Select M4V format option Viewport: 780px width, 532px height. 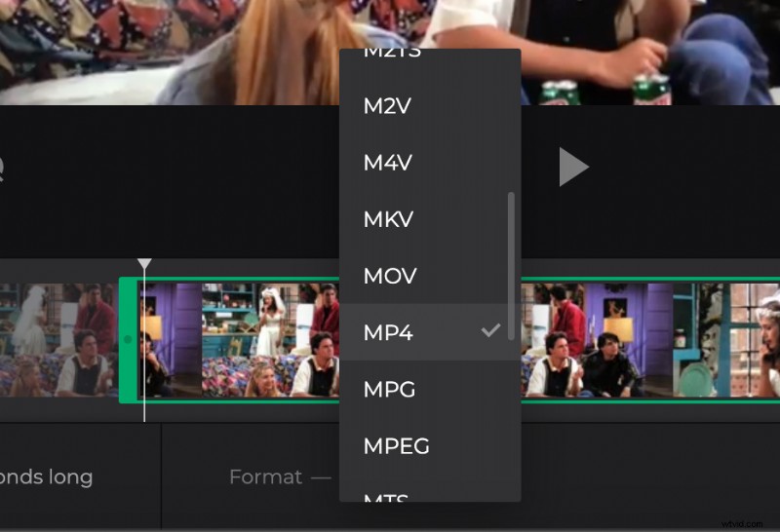pyautogui.click(x=430, y=162)
